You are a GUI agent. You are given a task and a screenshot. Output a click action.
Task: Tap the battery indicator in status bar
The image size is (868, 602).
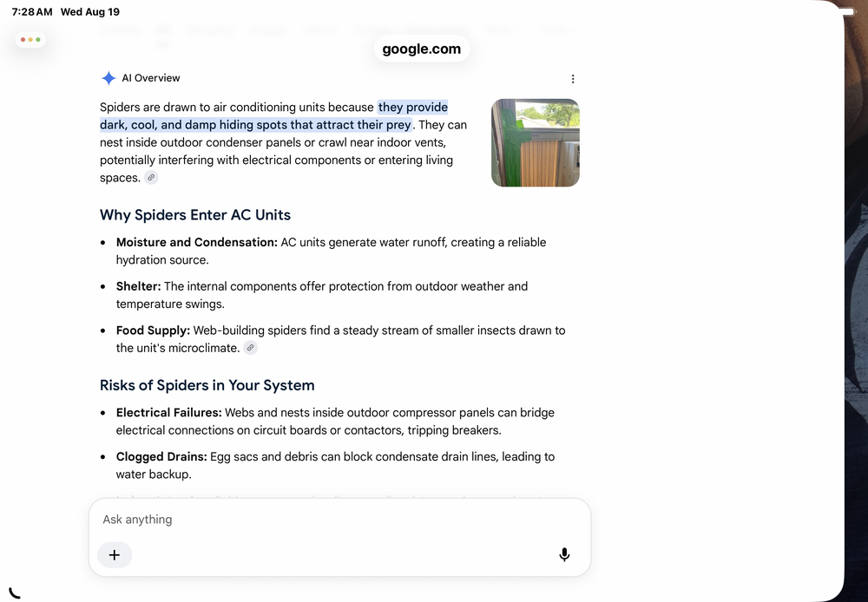point(848,11)
